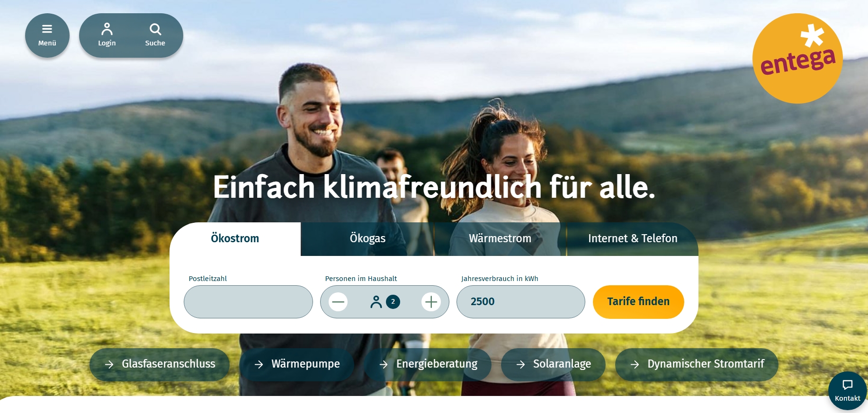Click the entega logo
868x413 pixels.
click(797, 58)
